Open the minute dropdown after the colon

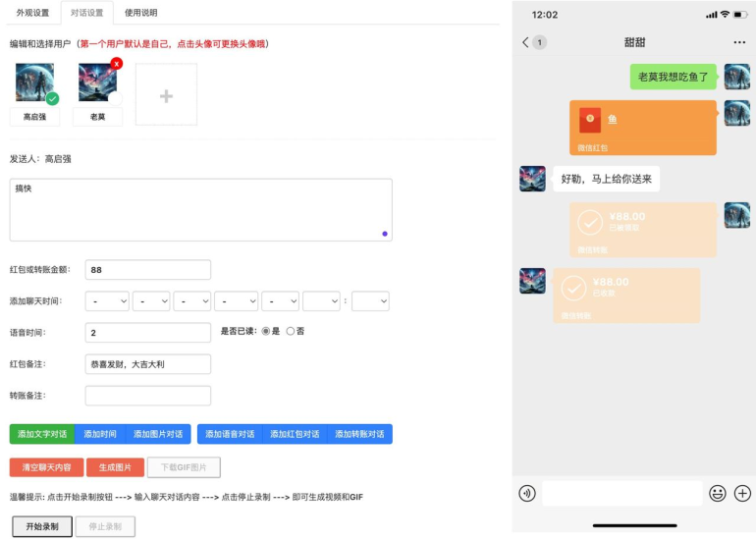point(370,301)
